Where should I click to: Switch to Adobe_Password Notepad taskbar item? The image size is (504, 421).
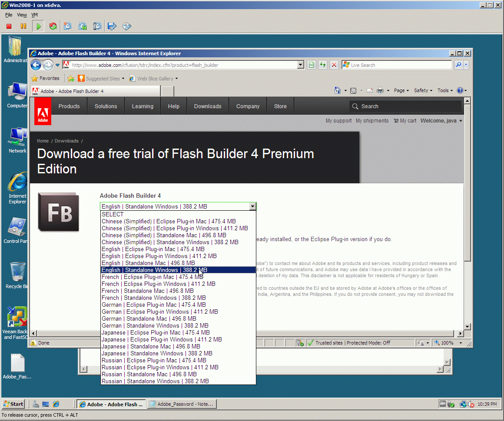[182, 404]
